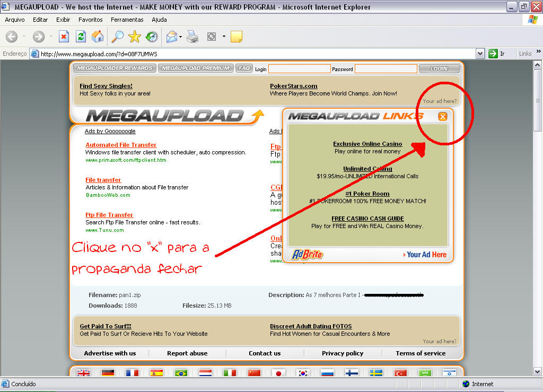Select the Japanese flag language

tap(278, 373)
